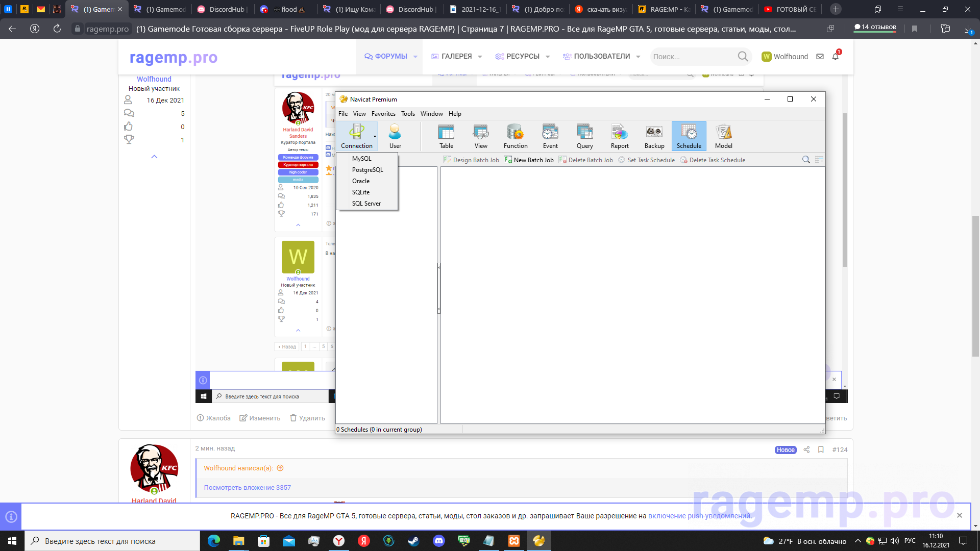980x551 pixels.
Task: Click Delete Batch Job in Navicat
Action: pyautogui.click(x=586, y=160)
